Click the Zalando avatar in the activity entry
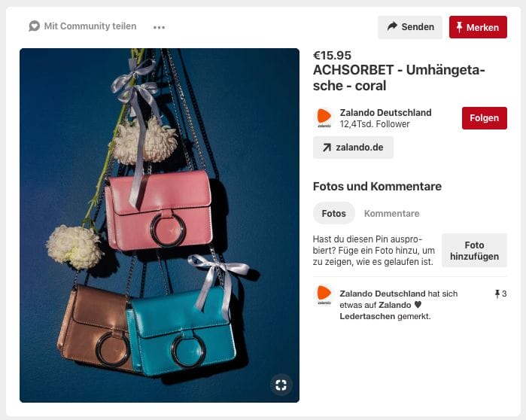This screenshot has height=420, width=526. click(x=324, y=295)
